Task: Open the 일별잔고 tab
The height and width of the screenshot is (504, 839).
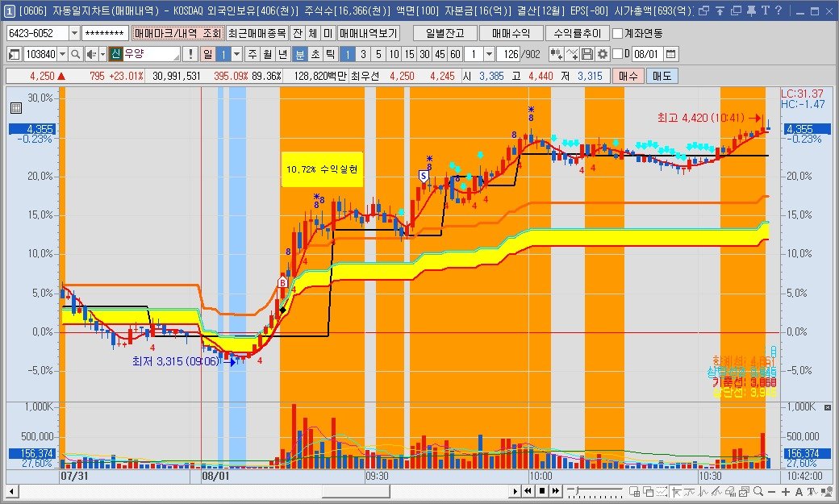Action: (445, 34)
